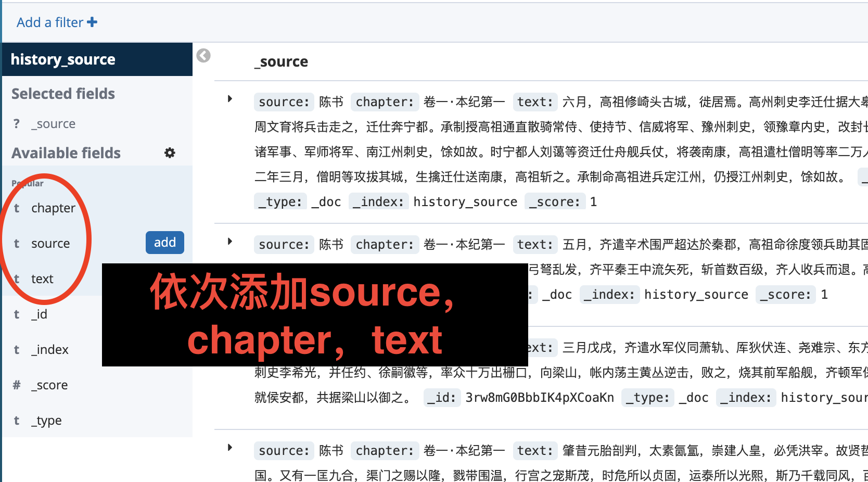
Task: Expand the first document row starting 六月
Action: click(x=230, y=99)
